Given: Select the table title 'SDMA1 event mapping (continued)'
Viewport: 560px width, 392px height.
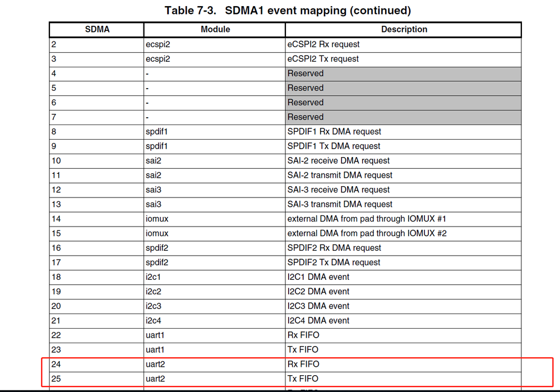Looking at the screenshot, I should coord(318,10).
